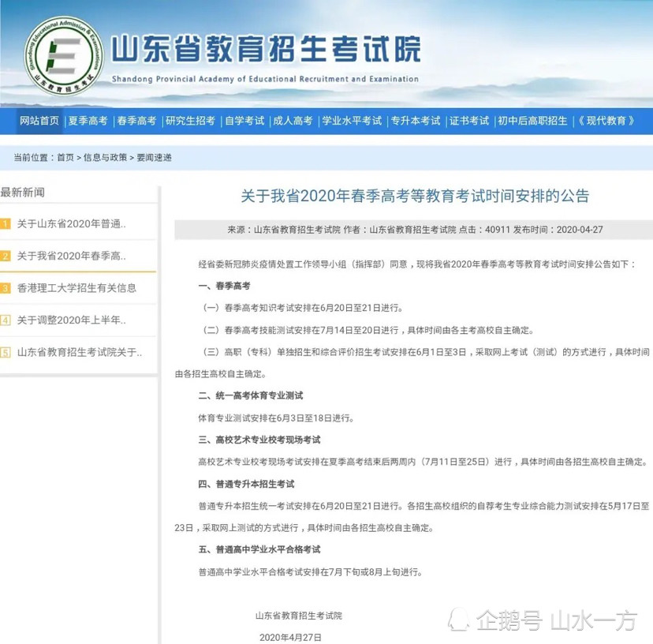Click line about 春季高考技能测试 7月14日至20日
Viewport: 653px width, 644px height.
pos(368,330)
